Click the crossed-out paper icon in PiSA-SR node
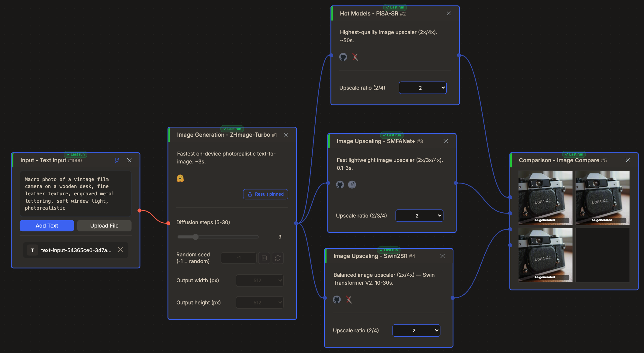Viewport: 644px width, 353px height. [x=355, y=57]
